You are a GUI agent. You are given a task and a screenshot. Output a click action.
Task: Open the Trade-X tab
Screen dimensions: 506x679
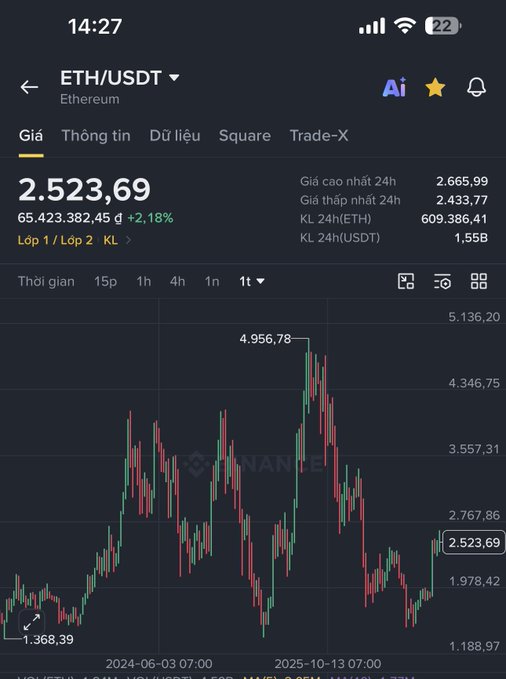(x=319, y=136)
